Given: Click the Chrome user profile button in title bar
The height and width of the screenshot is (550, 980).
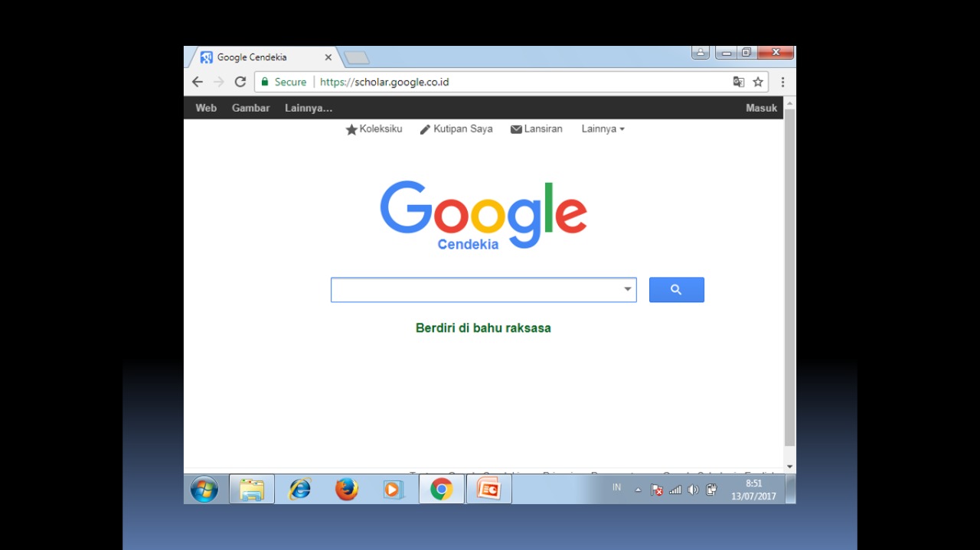Looking at the screenshot, I should tap(701, 53).
